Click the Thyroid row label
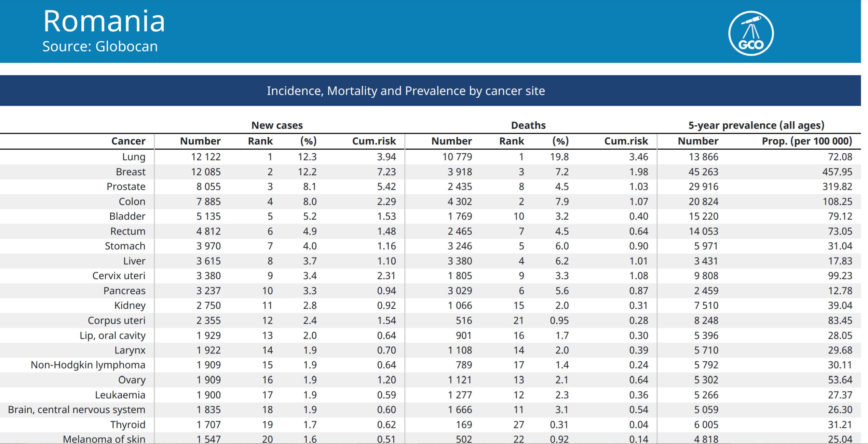Viewport: 868px width, 444px height. point(127,425)
